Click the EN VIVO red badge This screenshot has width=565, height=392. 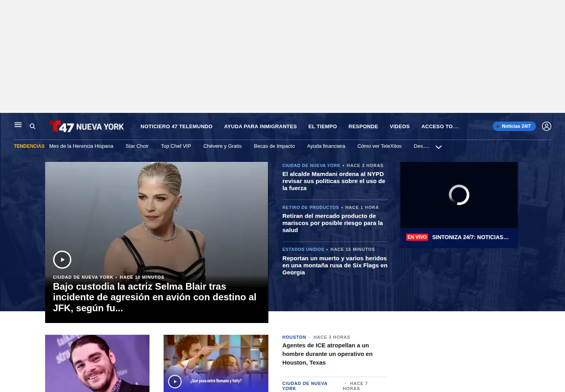click(x=417, y=237)
